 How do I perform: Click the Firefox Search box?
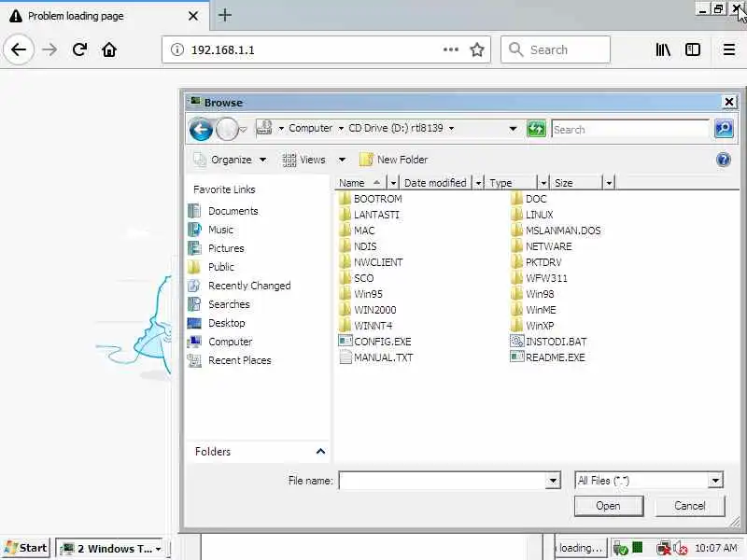555,49
